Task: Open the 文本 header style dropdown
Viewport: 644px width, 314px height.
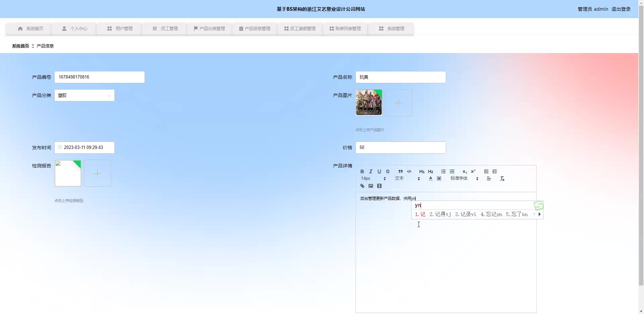Action: (407, 178)
